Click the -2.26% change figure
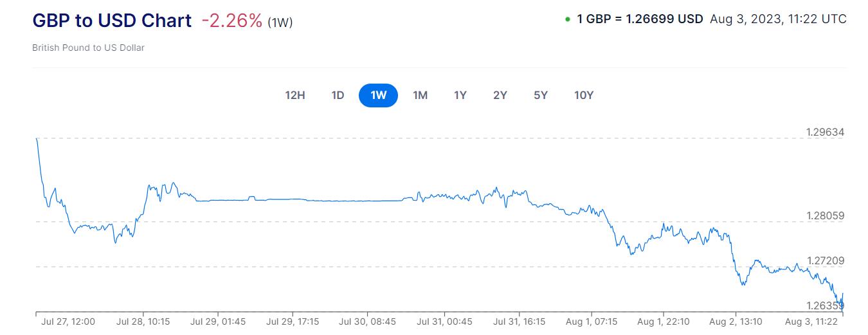 232,21
